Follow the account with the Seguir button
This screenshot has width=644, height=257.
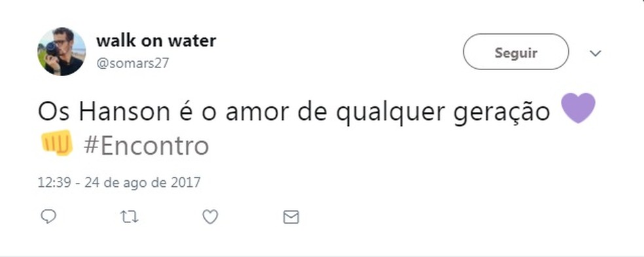[x=516, y=52]
